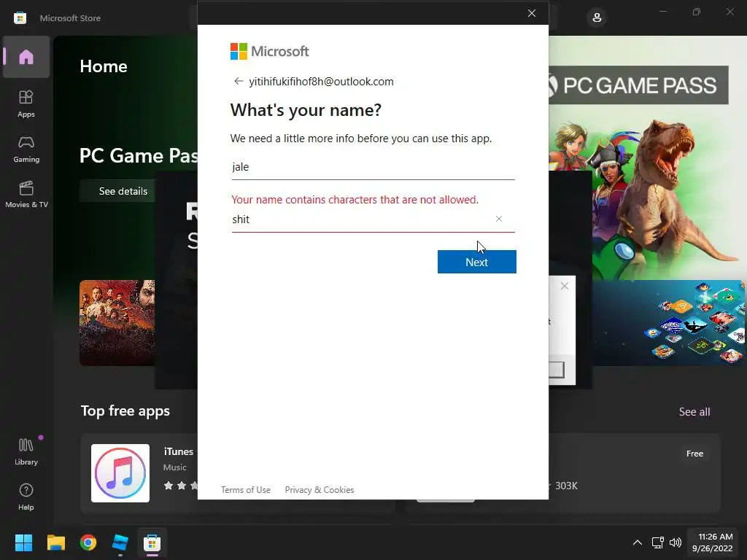Click See details for PC Game Pass
The width and height of the screenshot is (747, 560).
[x=123, y=191]
